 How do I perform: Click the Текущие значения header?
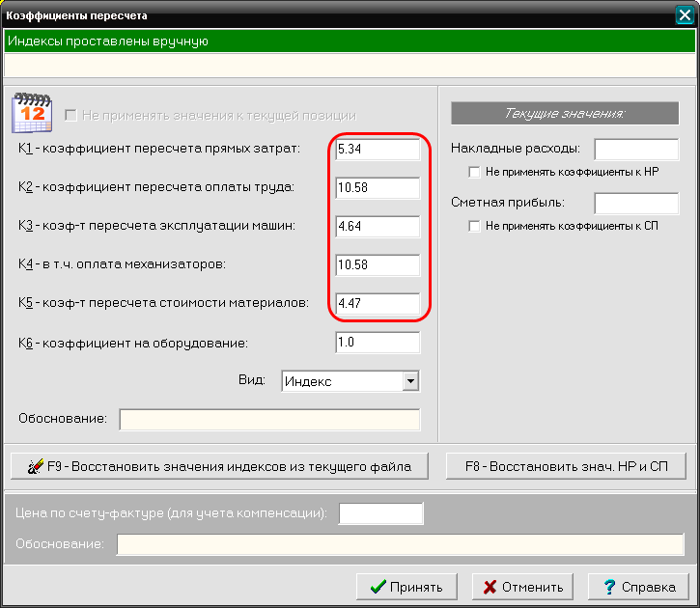pos(565,113)
